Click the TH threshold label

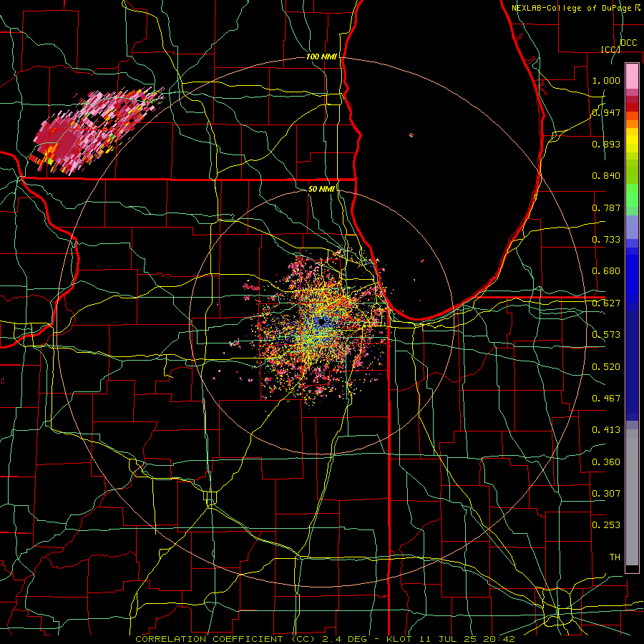pos(615,557)
